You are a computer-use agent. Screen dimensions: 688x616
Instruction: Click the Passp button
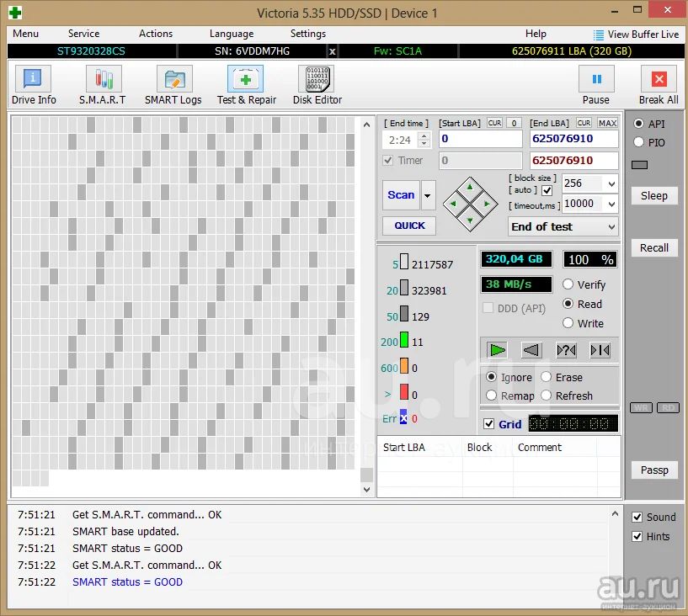tap(653, 470)
